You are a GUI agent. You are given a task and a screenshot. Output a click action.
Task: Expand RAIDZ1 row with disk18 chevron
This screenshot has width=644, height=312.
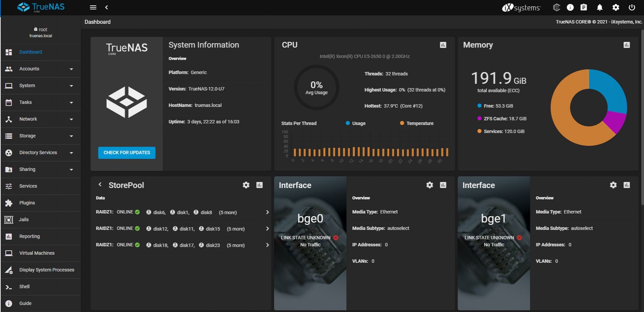coord(267,245)
